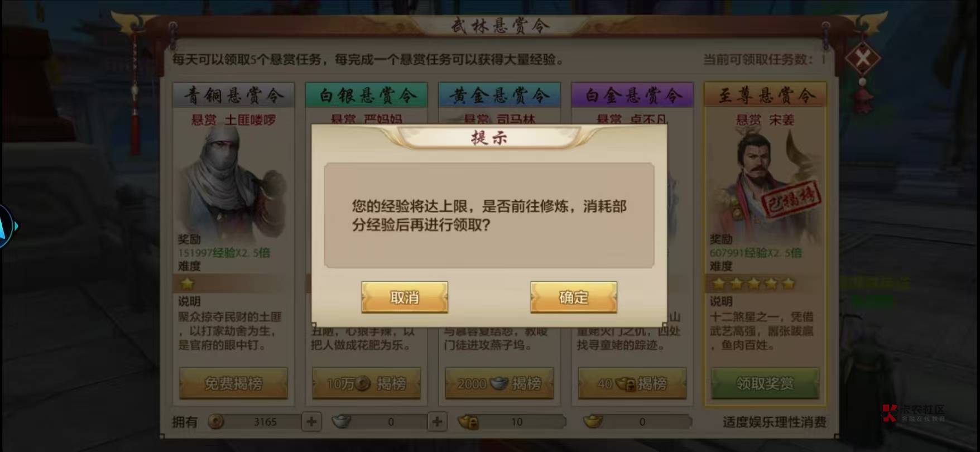Click the 取消 button in the prompt
Image resolution: width=980 pixels, height=452 pixels.
click(405, 297)
